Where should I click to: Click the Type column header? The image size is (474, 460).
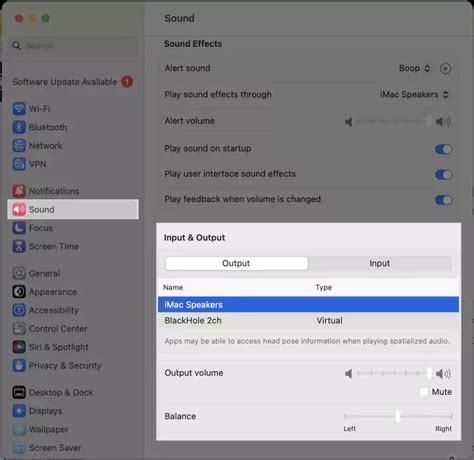(x=324, y=287)
